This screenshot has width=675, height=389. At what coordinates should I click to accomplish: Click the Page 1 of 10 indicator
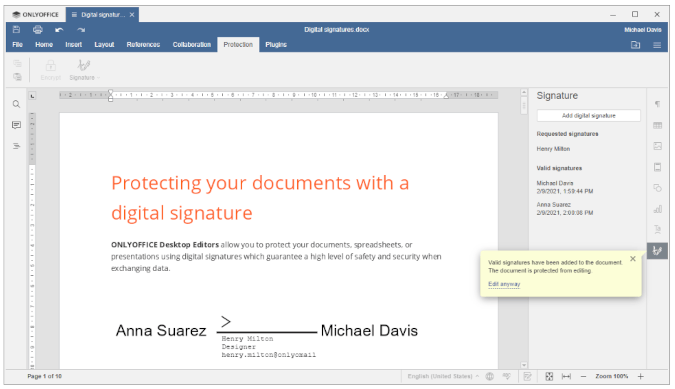pyautogui.click(x=44, y=376)
